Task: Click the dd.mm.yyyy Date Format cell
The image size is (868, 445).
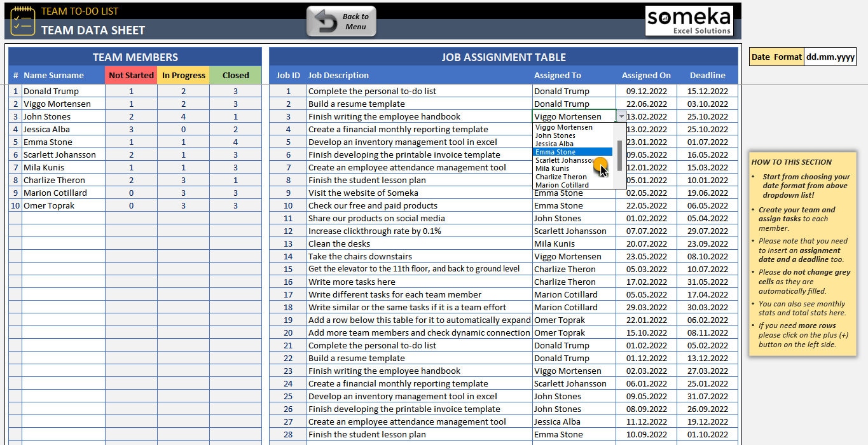Action: coord(830,56)
